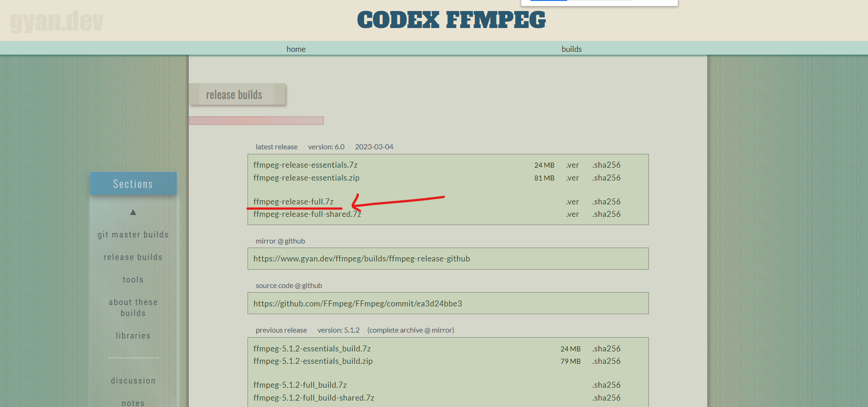The image size is (868, 407).
Task: Open .sha256 for ffmpeg-5.1.2-full_build.7z
Action: tap(606, 385)
